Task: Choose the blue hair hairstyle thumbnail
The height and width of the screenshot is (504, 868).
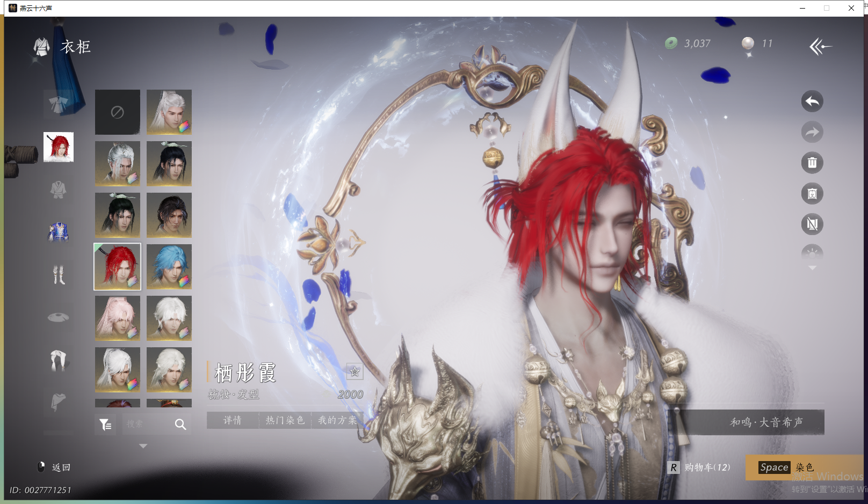Action: point(169,267)
